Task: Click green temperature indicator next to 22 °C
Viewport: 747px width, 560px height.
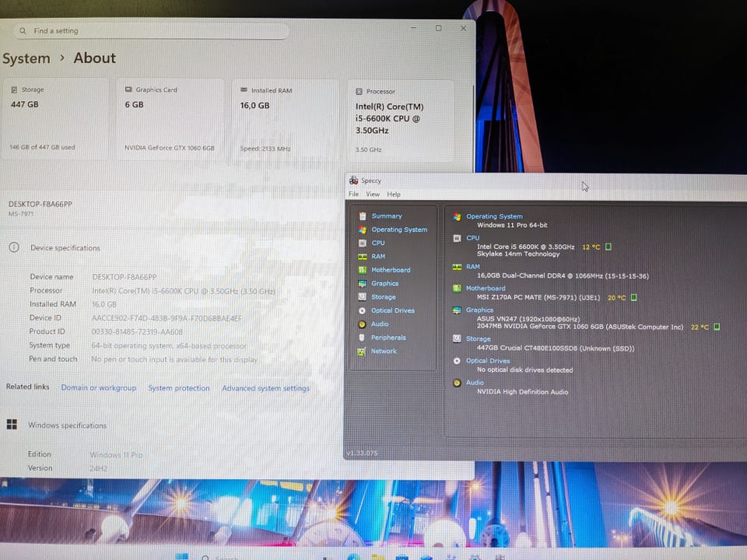Action: click(x=717, y=327)
